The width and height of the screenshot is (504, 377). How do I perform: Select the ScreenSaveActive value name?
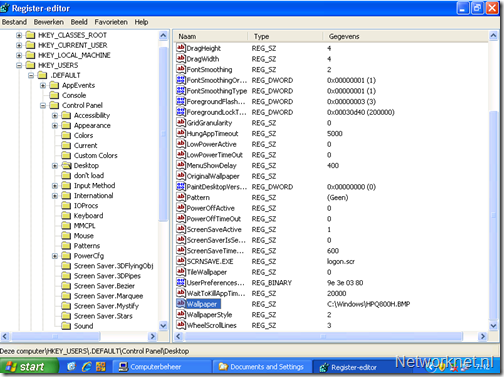[x=214, y=229]
